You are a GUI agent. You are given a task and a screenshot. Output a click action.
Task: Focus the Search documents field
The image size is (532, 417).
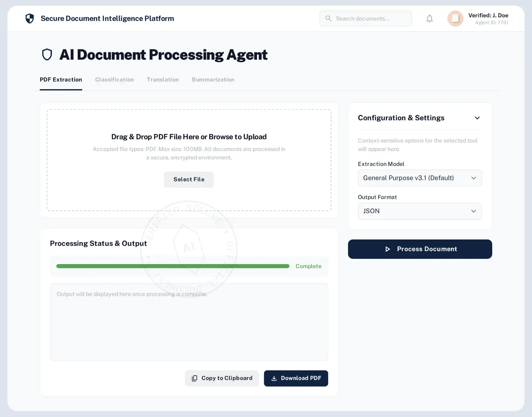365,19
